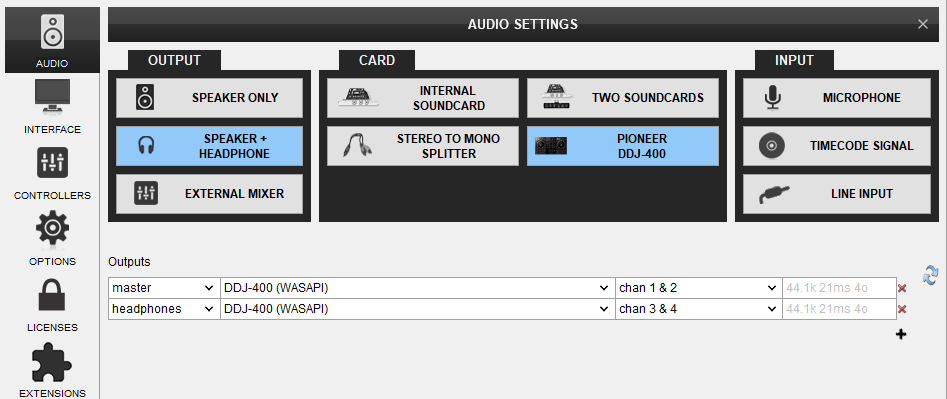This screenshot has width=947, height=399.
Task: Open the Extensions puzzle piece icon
Action: click(52, 360)
